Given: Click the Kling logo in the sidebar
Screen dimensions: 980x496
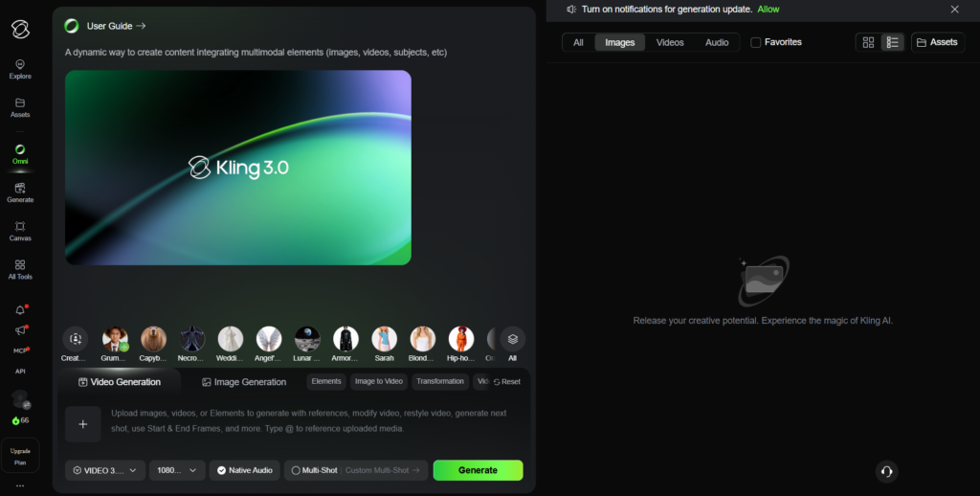Looking at the screenshot, I should pyautogui.click(x=20, y=29).
